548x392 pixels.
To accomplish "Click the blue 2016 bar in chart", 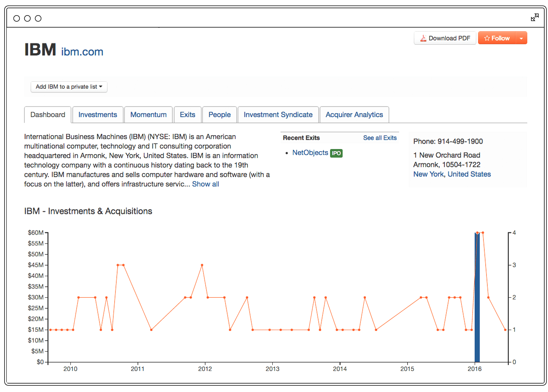I will pos(477,297).
